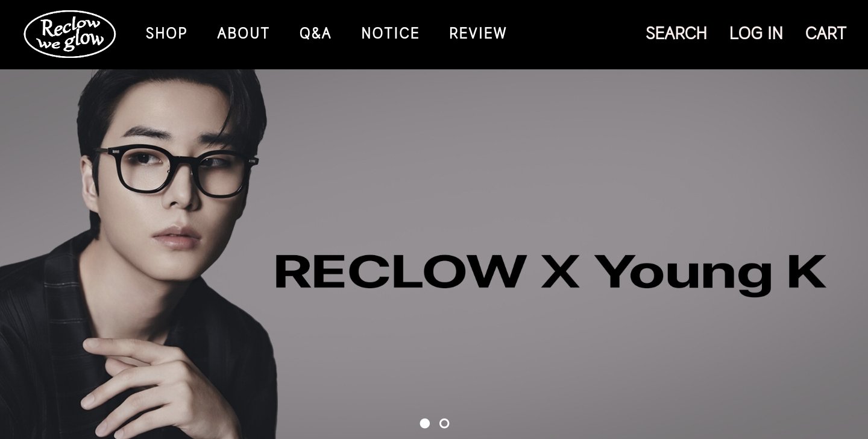Select the first filled carousel dot
Screen dimensions: 868x439
[425, 423]
